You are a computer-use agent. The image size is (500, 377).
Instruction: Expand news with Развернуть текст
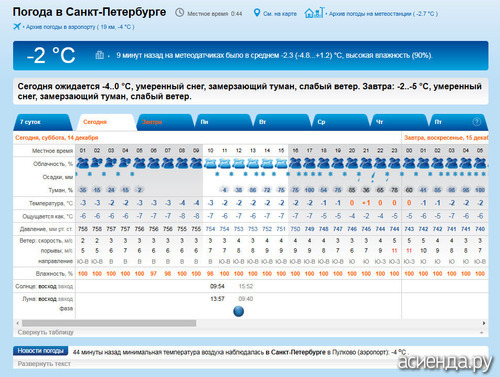tap(44, 364)
